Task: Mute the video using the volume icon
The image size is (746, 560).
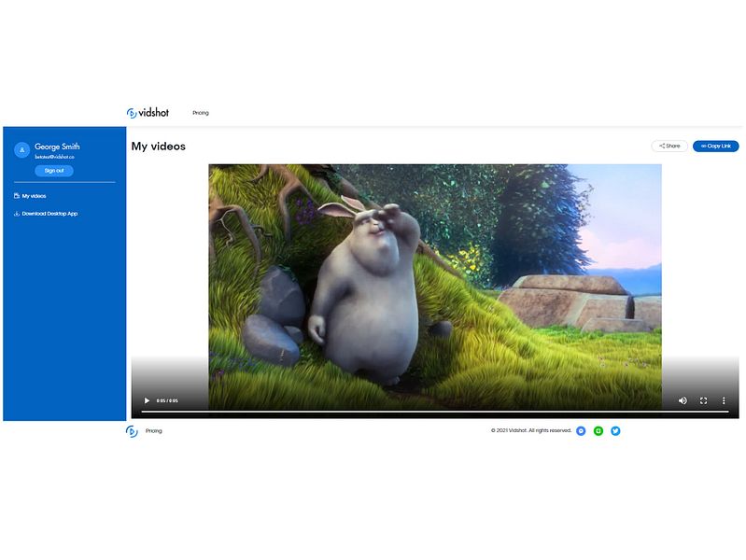Action: tap(683, 400)
